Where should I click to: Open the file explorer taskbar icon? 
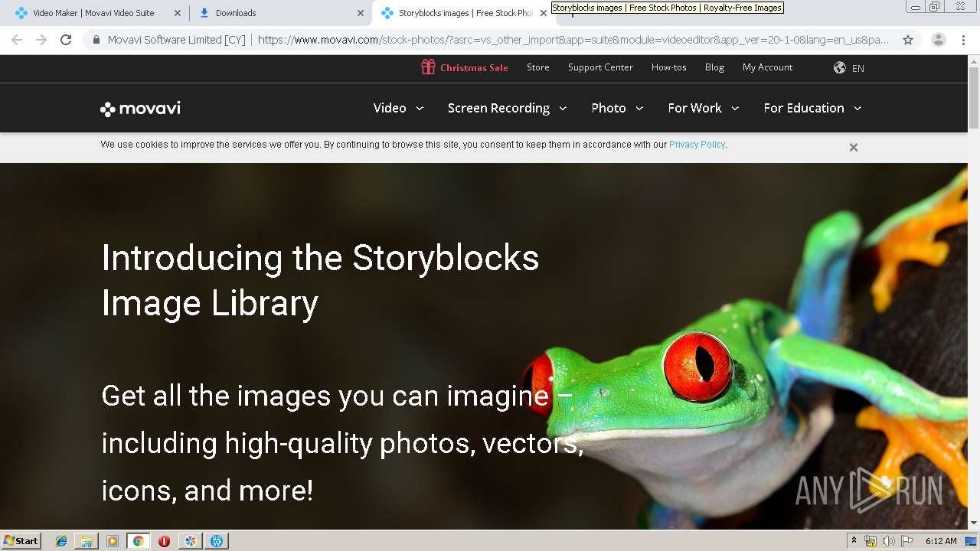[x=87, y=541]
